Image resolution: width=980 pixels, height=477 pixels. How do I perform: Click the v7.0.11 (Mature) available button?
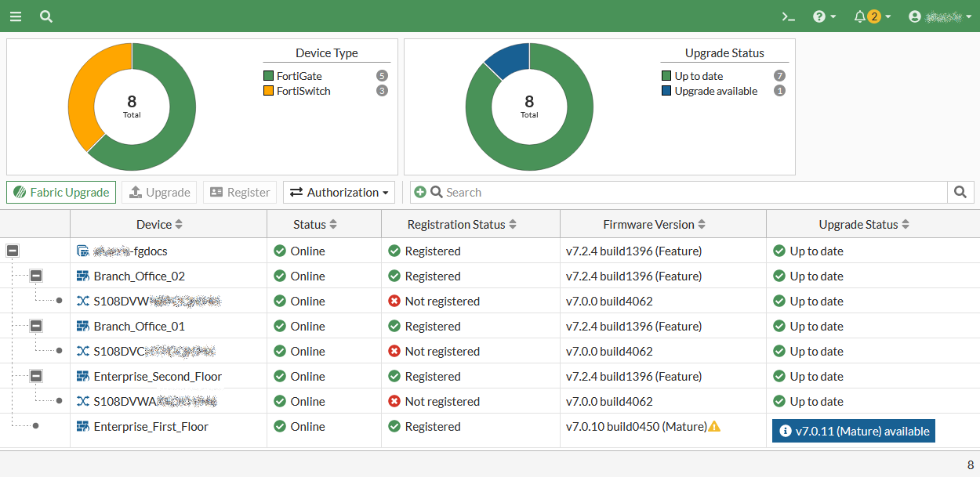tap(853, 432)
